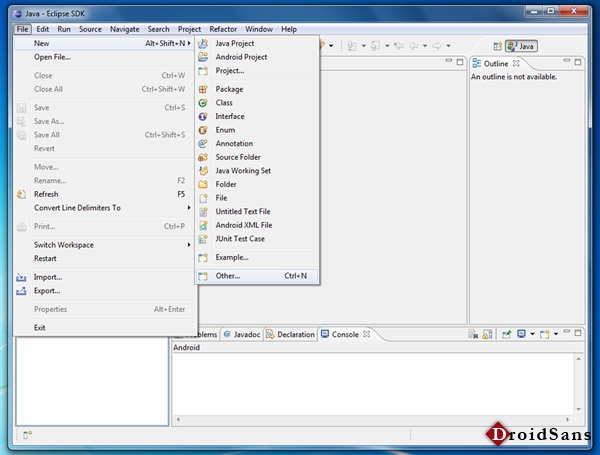Maximize the Outline view panel
Image resolution: width=600 pixels, height=455 pixels.
pyautogui.click(x=578, y=62)
